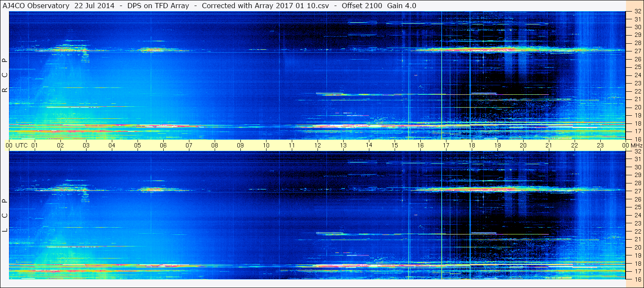Click the 22 frequency label of RCP panel
Viewport: 644px width, 288px height.
pyautogui.click(x=637, y=91)
